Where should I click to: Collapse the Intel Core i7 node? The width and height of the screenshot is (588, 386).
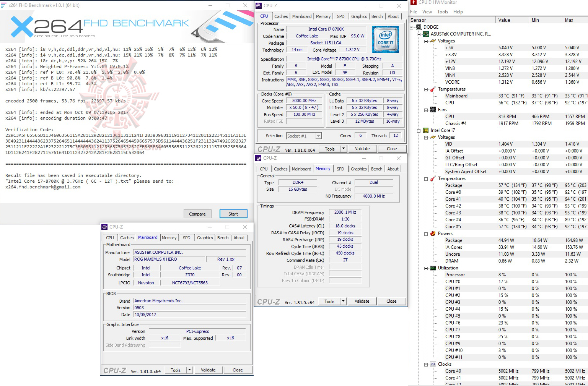point(419,130)
